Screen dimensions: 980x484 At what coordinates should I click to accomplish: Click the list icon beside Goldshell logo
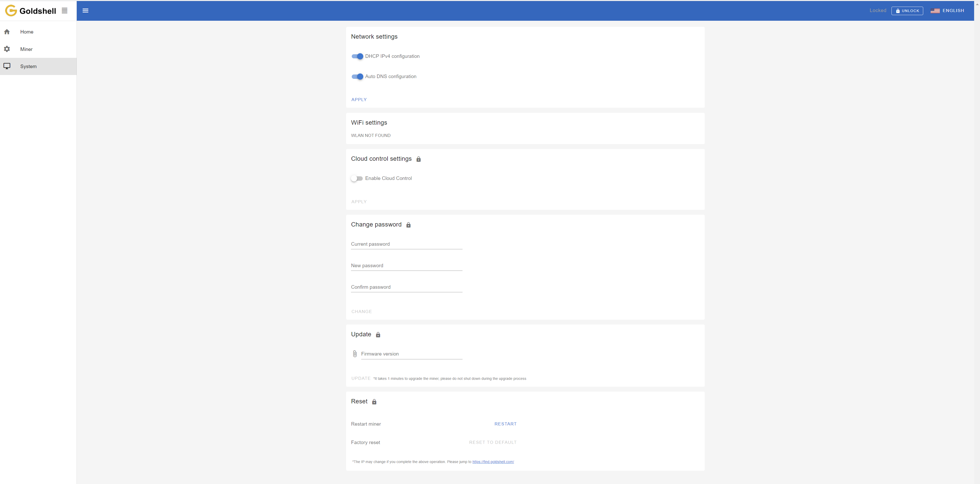coord(65,11)
